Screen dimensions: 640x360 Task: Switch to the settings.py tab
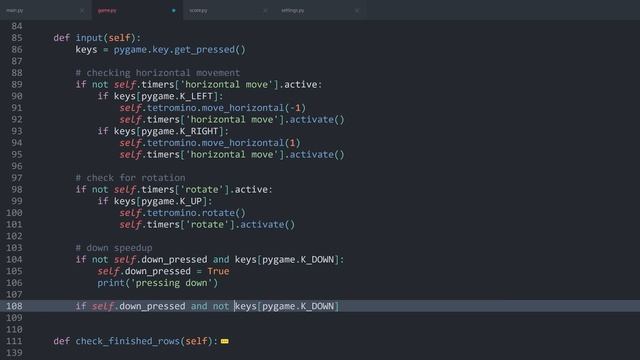tap(292, 10)
